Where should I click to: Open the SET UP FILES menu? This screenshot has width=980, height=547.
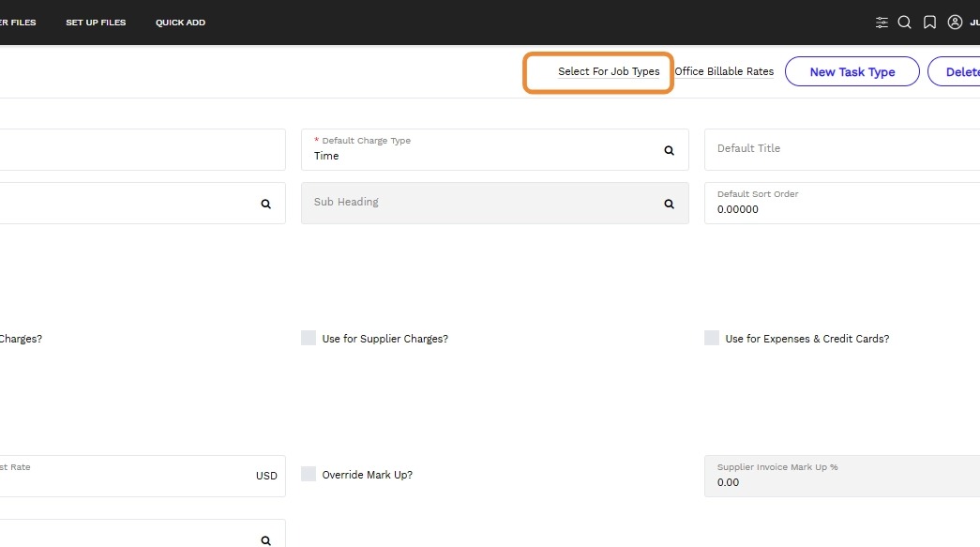click(x=96, y=23)
